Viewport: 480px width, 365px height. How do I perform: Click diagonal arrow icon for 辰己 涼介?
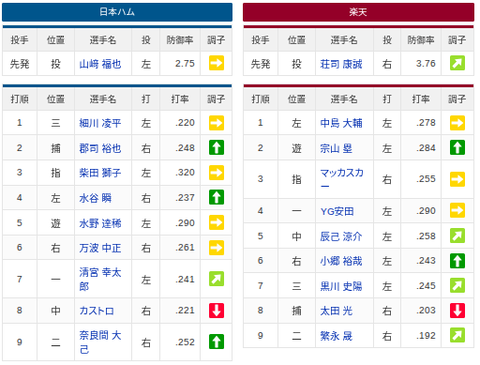pyautogui.click(x=457, y=236)
